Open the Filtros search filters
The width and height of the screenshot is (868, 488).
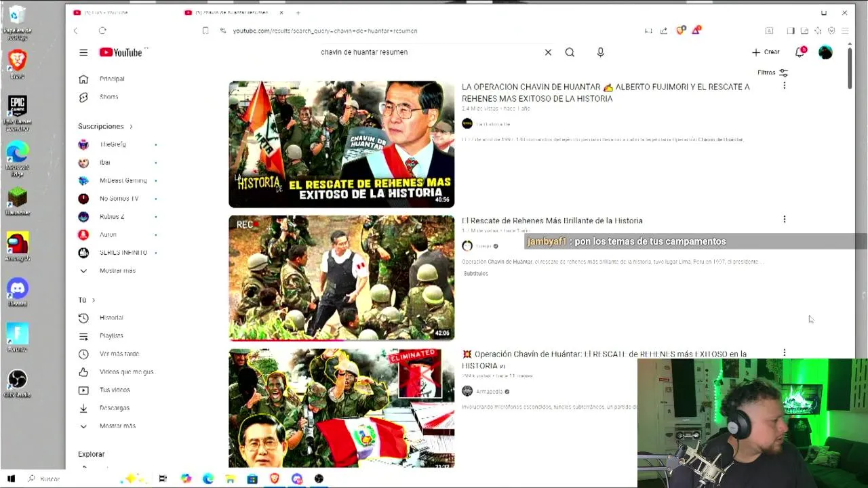[772, 73]
